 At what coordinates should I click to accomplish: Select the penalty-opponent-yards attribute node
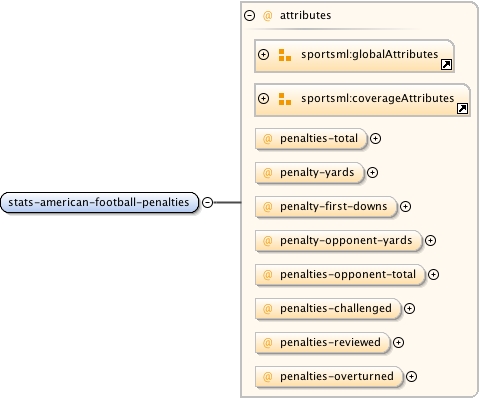(338, 240)
